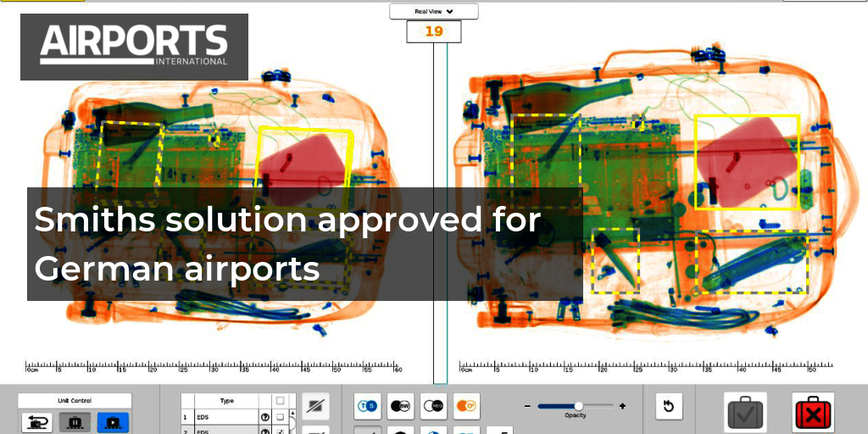Click the reset rotation arrow icon

669,407
